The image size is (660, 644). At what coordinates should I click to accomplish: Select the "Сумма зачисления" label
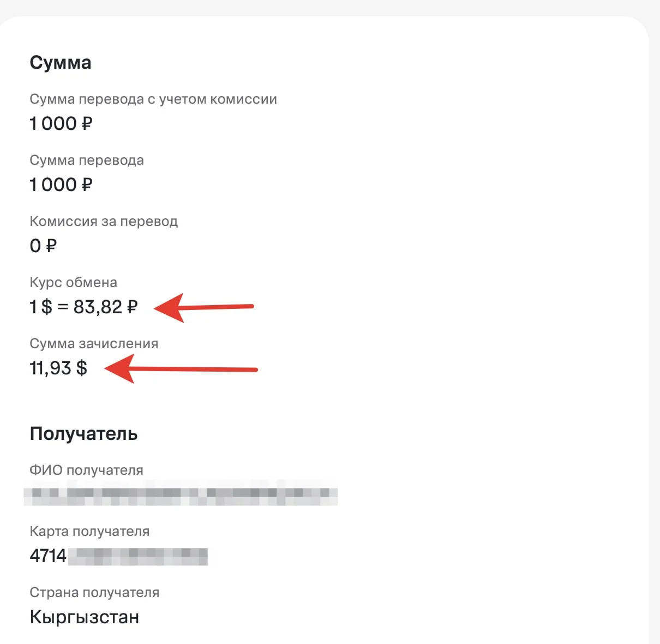coord(94,344)
